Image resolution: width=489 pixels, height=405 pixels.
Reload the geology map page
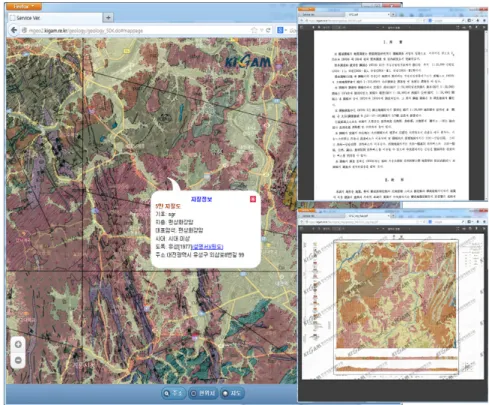268,30
